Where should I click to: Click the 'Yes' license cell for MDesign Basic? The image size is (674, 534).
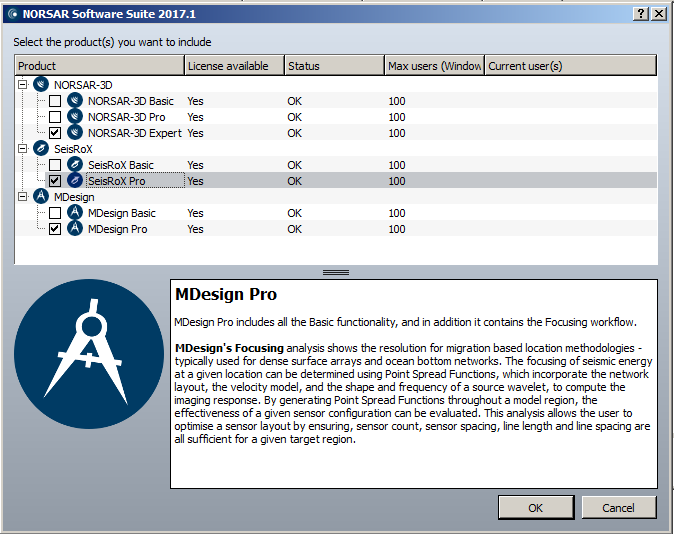pos(195,213)
